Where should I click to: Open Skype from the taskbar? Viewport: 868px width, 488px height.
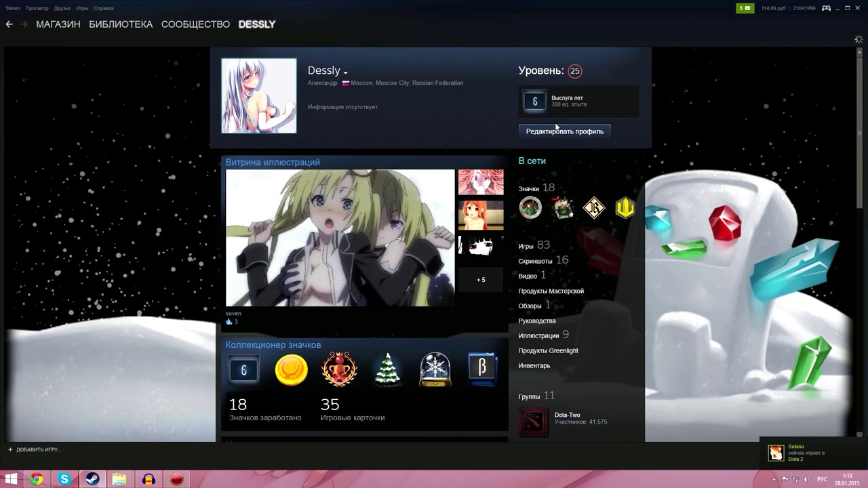[64, 479]
